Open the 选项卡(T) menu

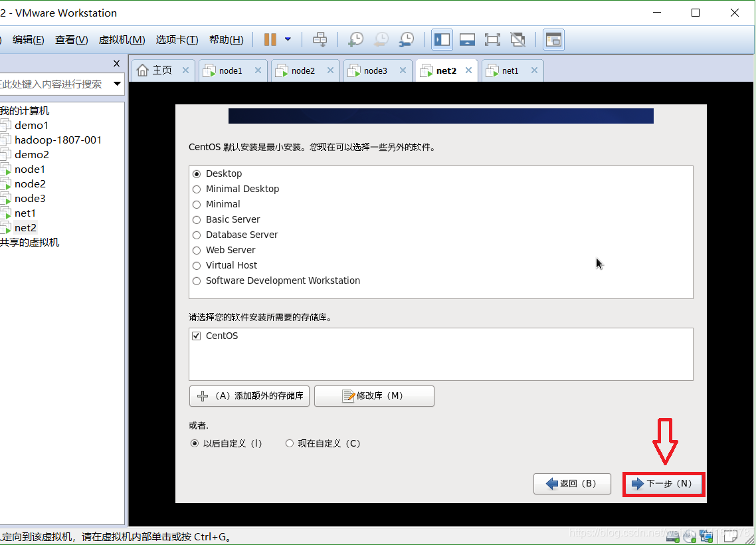177,40
